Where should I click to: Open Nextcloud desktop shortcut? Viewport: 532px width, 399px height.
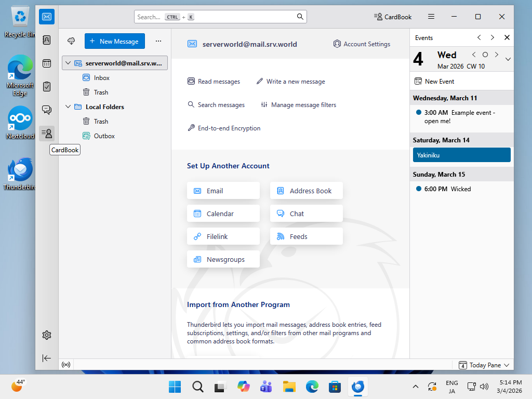pyautogui.click(x=20, y=123)
